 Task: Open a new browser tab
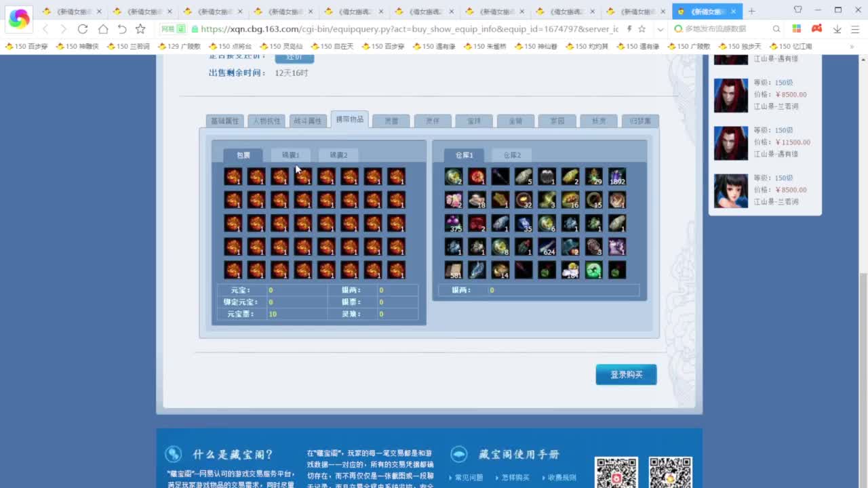(751, 12)
